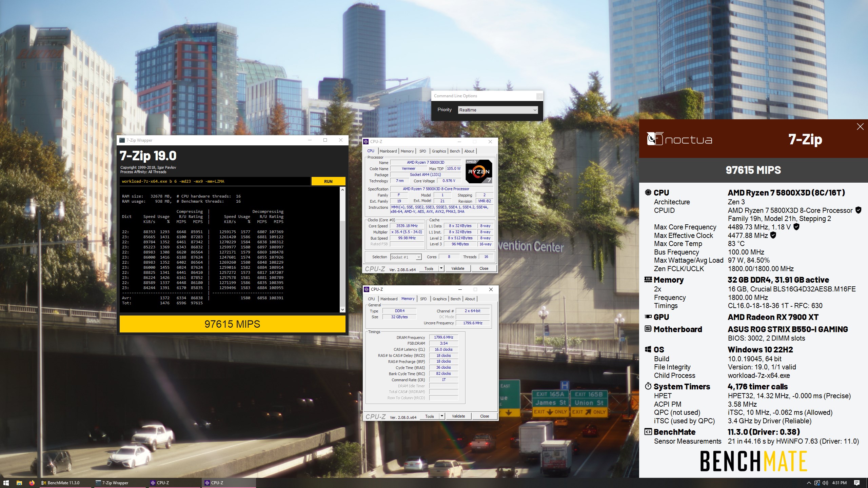Click the '3539.18 MHz' Core Speed value
The height and width of the screenshot is (488, 868).
click(x=407, y=226)
